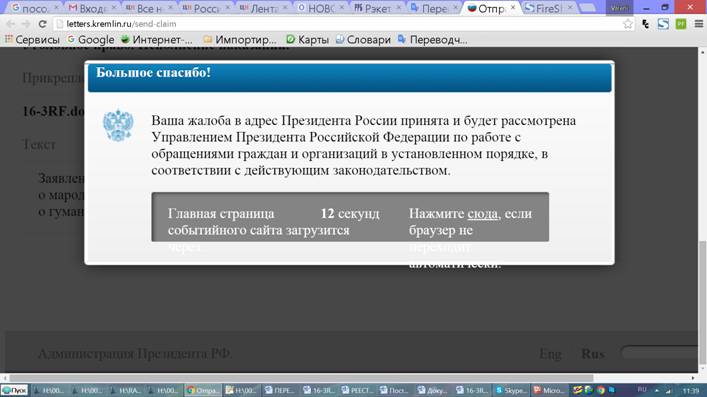Click the Chrome user profile name button
This screenshot has width=707, height=397.
coord(619,8)
